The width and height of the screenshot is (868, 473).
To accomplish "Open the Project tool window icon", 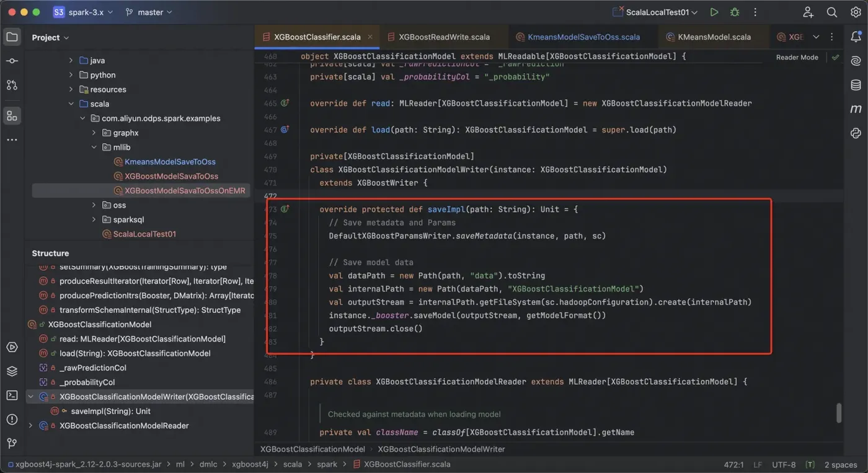I will tap(12, 37).
